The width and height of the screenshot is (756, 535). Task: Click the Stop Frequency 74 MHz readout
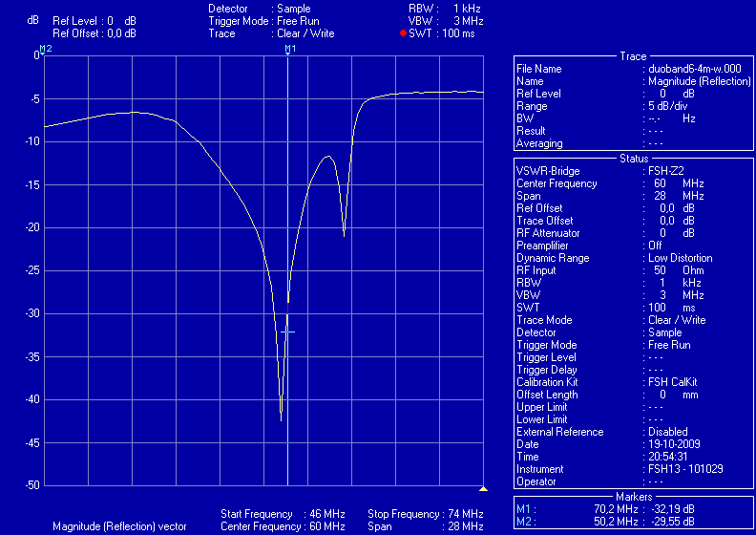point(424,514)
